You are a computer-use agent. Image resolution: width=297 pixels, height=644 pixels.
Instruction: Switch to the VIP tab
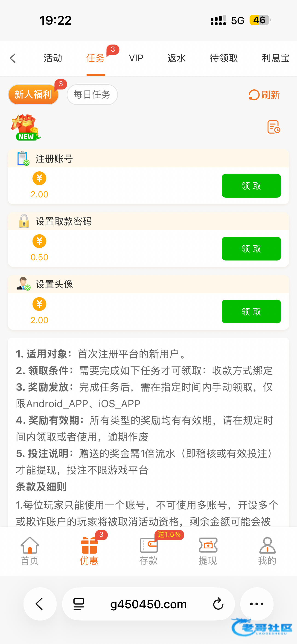136,58
